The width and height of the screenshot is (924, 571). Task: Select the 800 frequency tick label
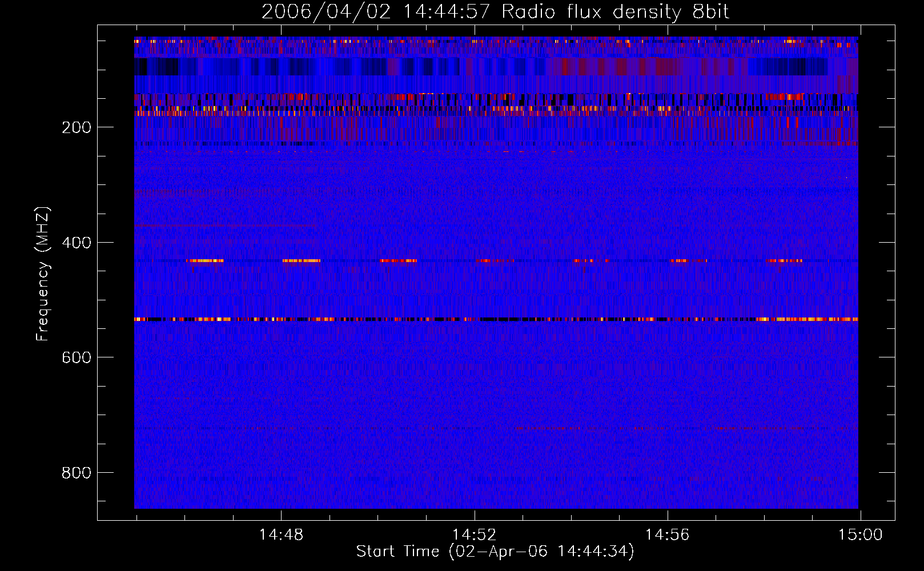[77, 473]
